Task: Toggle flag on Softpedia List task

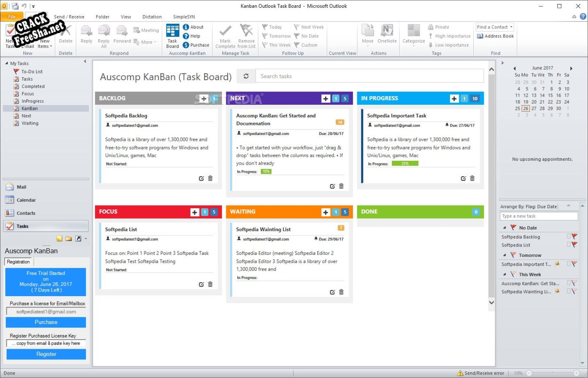Action: pyautogui.click(x=574, y=245)
